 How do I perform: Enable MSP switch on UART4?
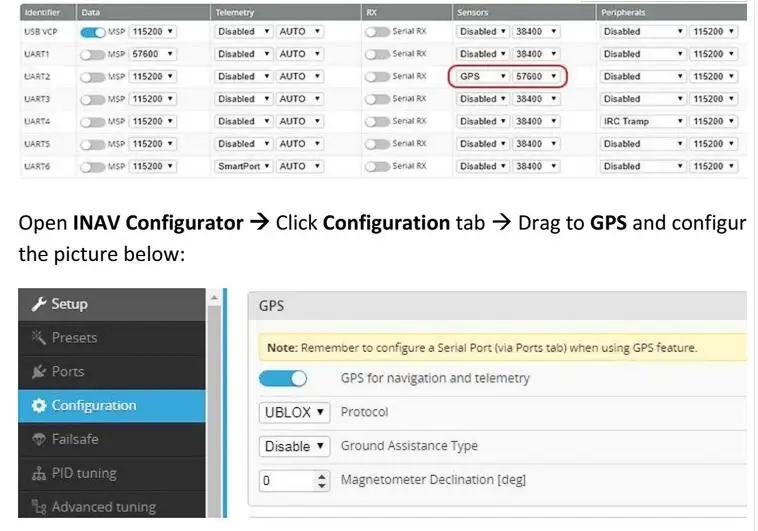93,121
